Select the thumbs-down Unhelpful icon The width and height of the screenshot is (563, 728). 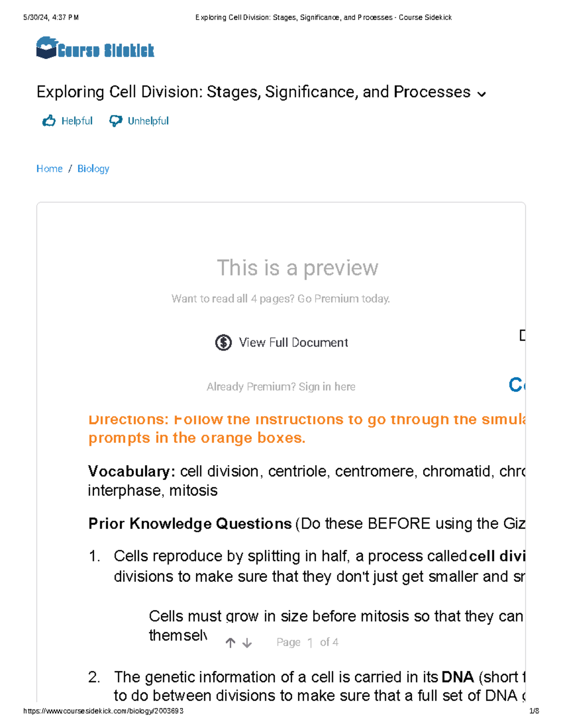pyautogui.click(x=115, y=120)
